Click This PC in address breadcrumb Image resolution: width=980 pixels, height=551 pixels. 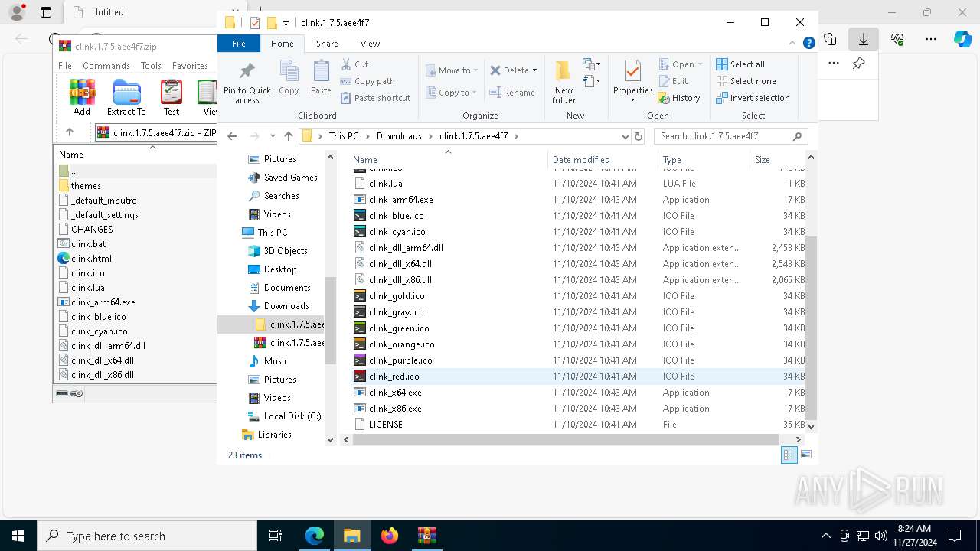pos(344,136)
